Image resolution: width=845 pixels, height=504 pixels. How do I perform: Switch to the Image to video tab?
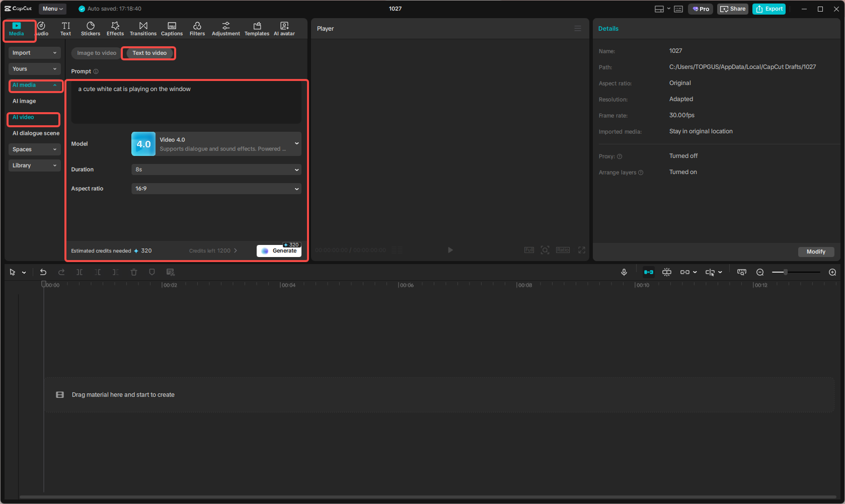pyautogui.click(x=95, y=53)
